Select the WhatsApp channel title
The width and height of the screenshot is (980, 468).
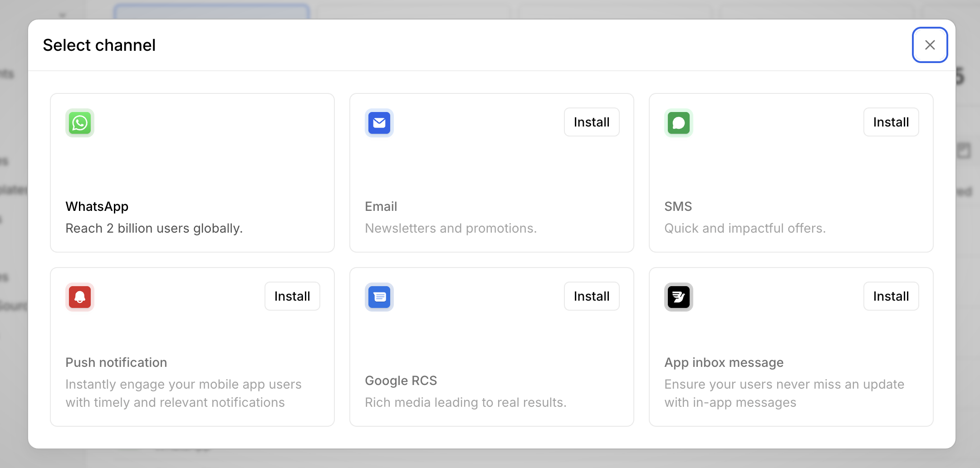(97, 206)
